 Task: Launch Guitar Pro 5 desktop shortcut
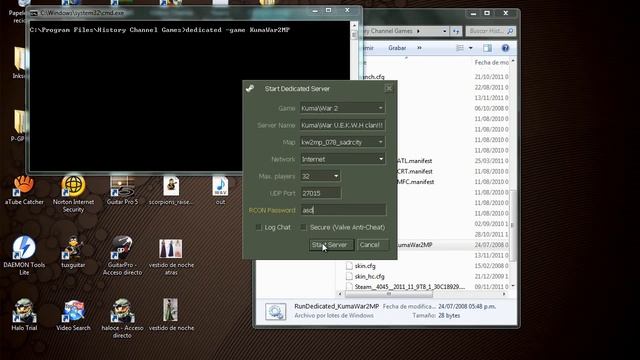(122, 186)
